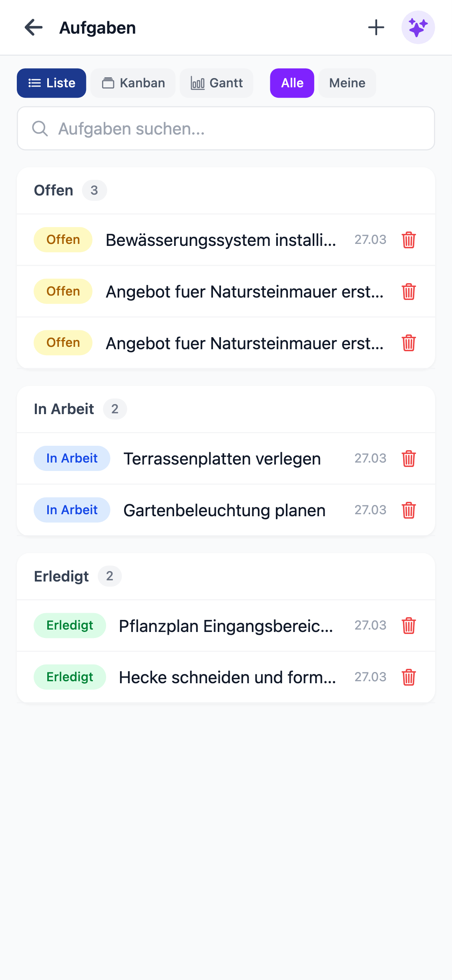Delete the Pflanzplan Eingangsbereich task

(408, 626)
